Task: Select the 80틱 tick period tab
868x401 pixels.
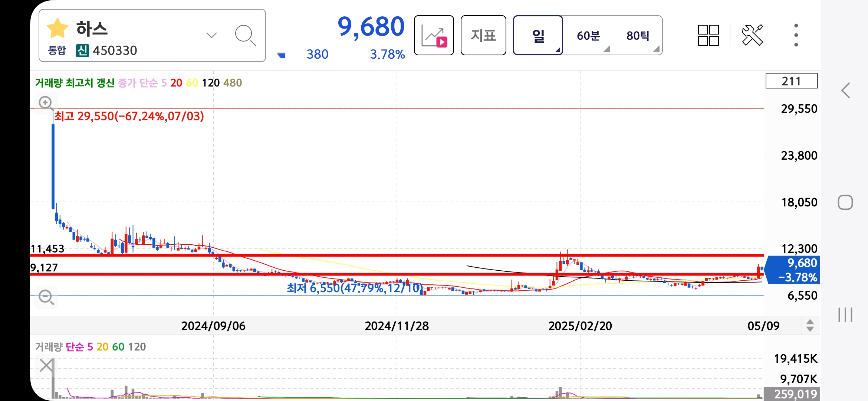Action: 638,36
